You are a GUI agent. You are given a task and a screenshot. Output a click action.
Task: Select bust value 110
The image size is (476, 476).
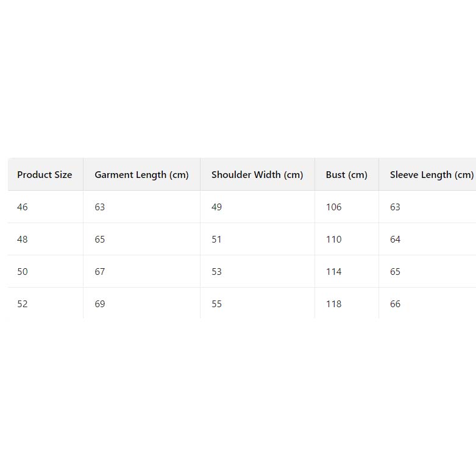tap(334, 240)
